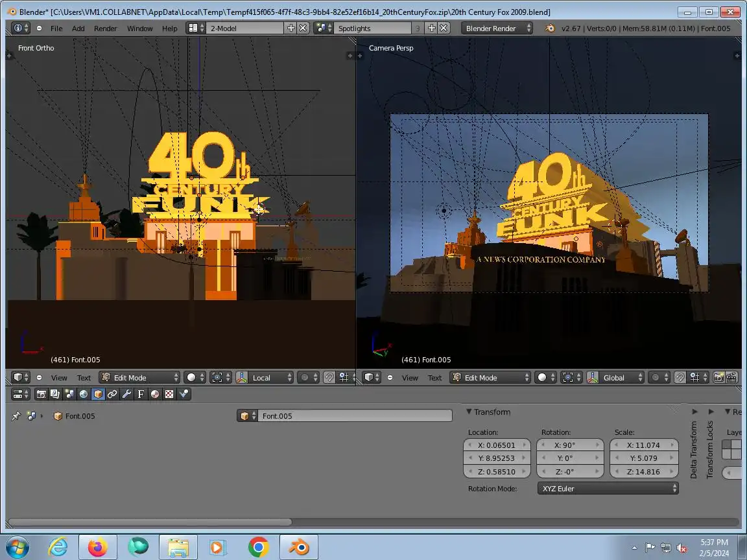747x560 pixels.
Task: Open the Texture properties tab (checker icon)
Action: click(169, 394)
